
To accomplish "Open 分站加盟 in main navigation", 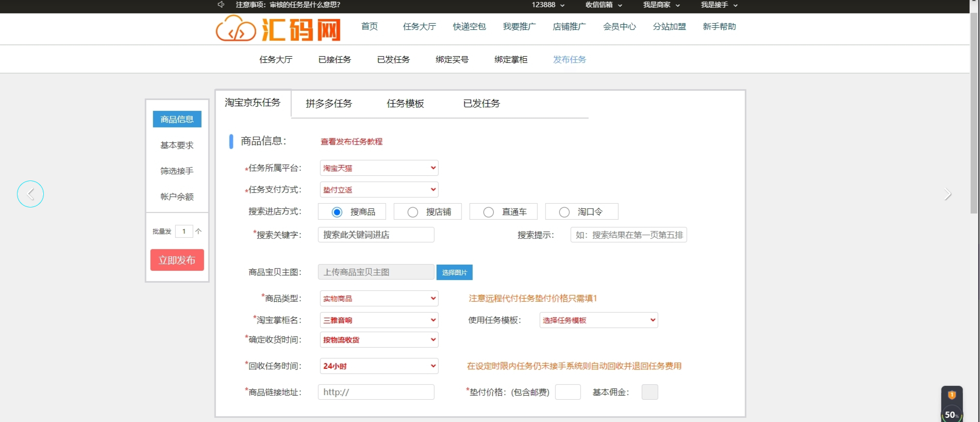I will click(x=669, y=27).
